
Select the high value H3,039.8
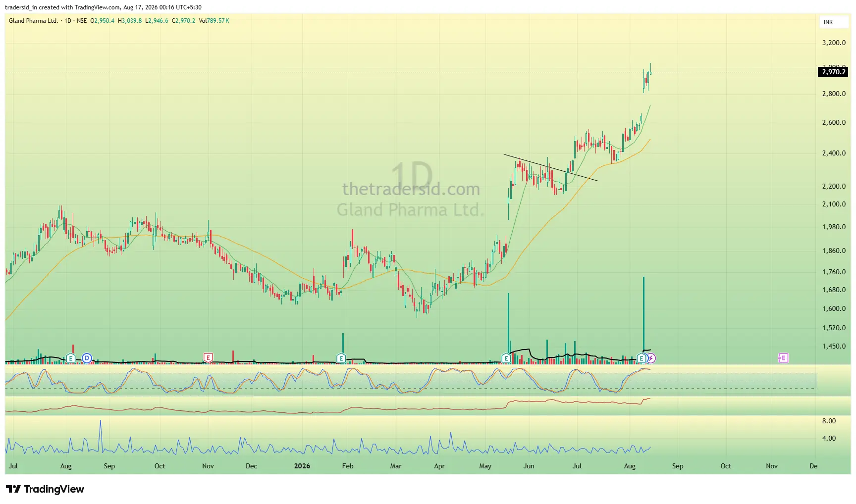130,21
